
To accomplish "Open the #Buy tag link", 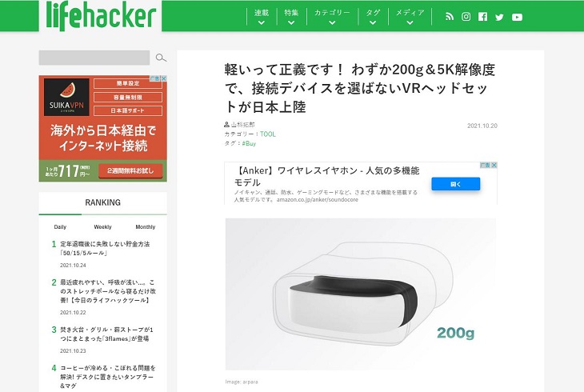I will coord(249,143).
